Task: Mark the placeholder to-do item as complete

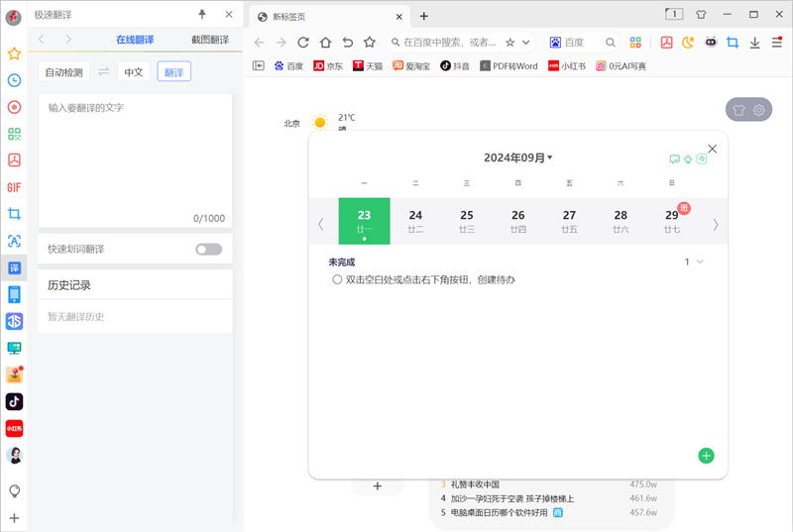Action: point(337,280)
